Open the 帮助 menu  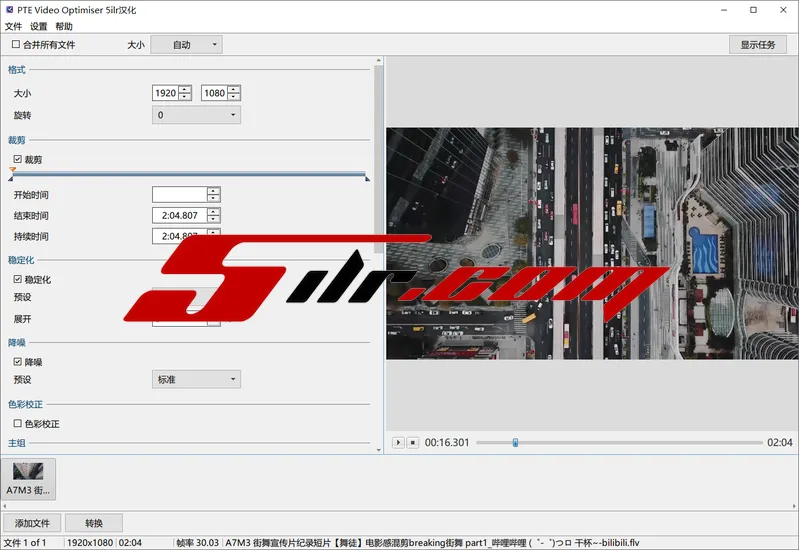pyautogui.click(x=64, y=26)
